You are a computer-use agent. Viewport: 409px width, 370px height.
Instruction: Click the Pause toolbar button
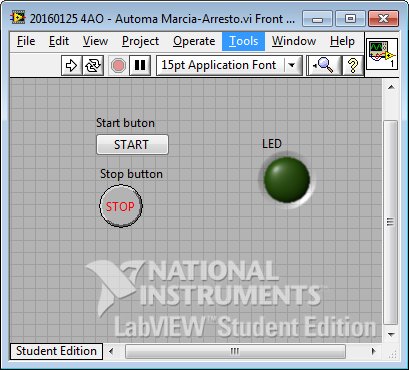140,65
